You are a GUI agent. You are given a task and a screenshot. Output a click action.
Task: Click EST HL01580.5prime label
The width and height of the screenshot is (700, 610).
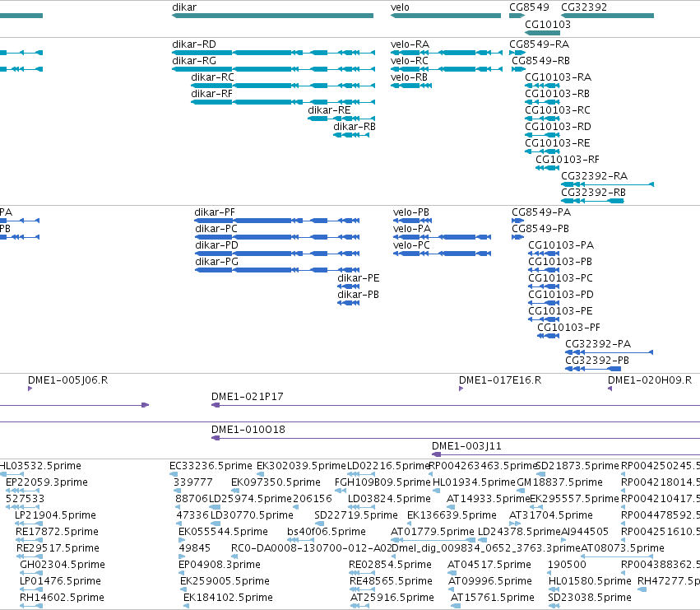590,581
